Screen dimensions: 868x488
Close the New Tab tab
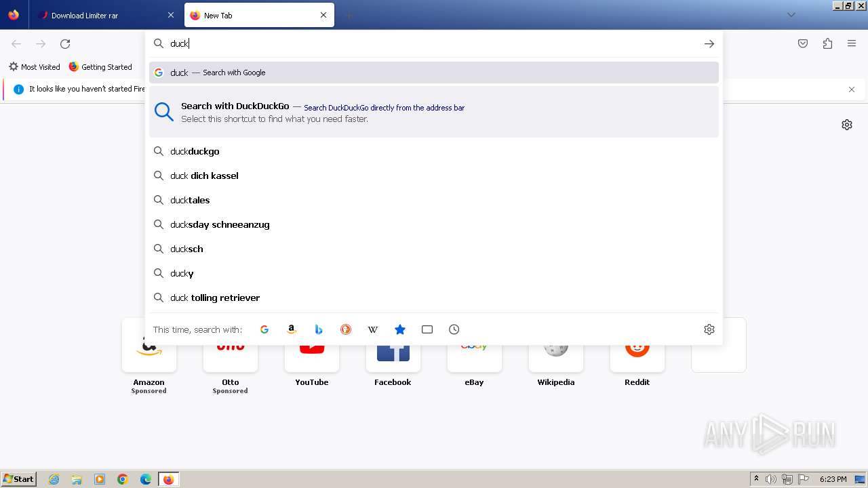323,15
